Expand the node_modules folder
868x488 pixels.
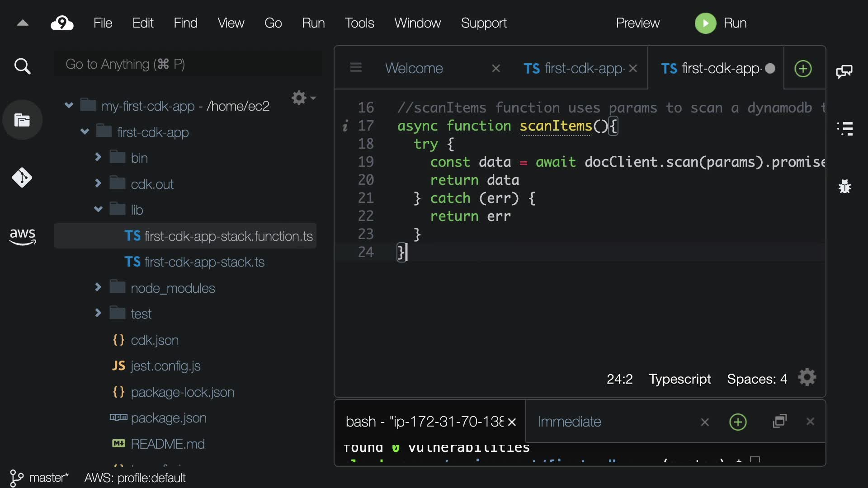pyautogui.click(x=98, y=287)
